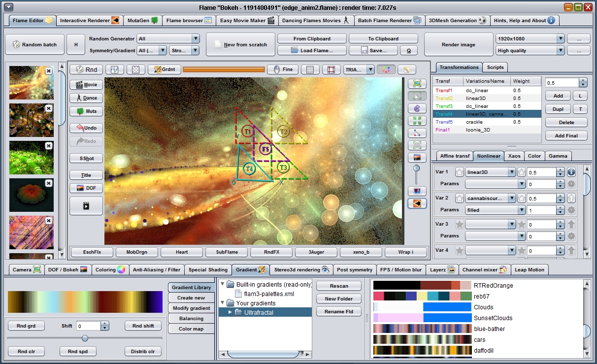The height and width of the screenshot is (364, 597).
Task: Click the Dance button beside the preview
Action: tap(86, 98)
